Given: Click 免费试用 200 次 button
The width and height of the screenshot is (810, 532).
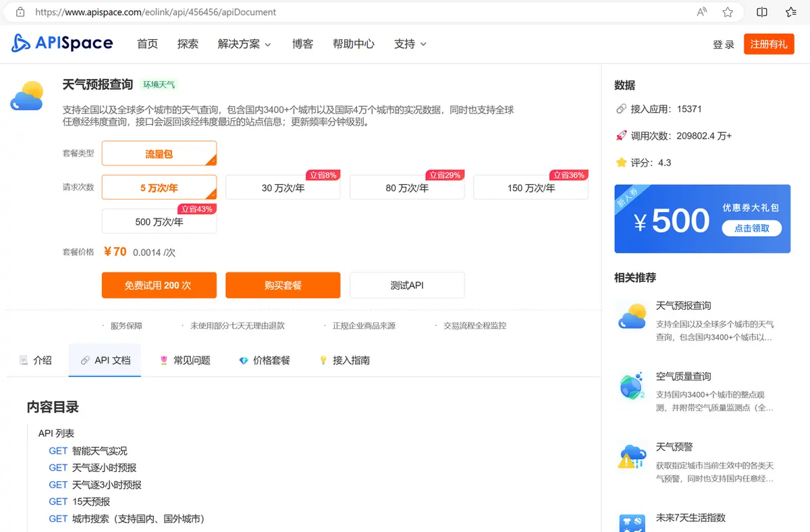Looking at the screenshot, I should [x=159, y=285].
